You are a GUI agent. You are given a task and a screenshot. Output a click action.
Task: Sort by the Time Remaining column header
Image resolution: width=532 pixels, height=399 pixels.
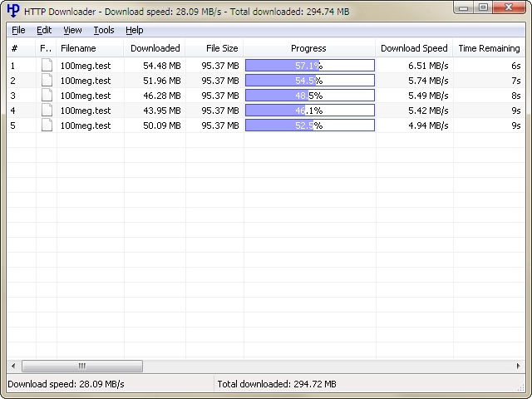[x=489, y=48]
